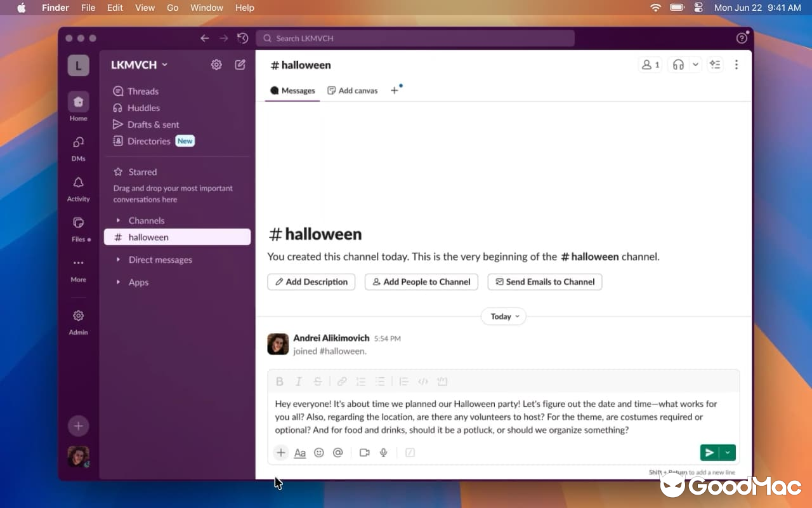Open DMs in the left rail
Viewport: 812px width, 508px height.
pyautogui.click(x=79, y=147)
